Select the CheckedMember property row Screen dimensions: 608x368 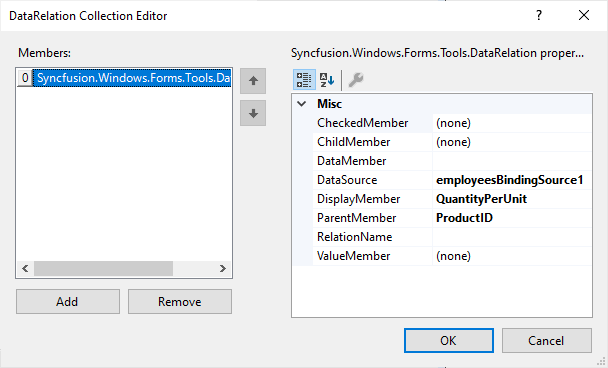tap(452, 123)
